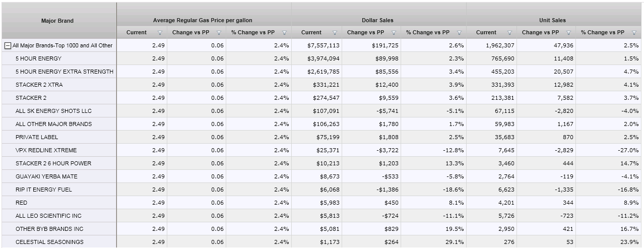Select the VPX REDLINE XTREME brand row
The image size is (644, 248).
(x=46, y=150)
